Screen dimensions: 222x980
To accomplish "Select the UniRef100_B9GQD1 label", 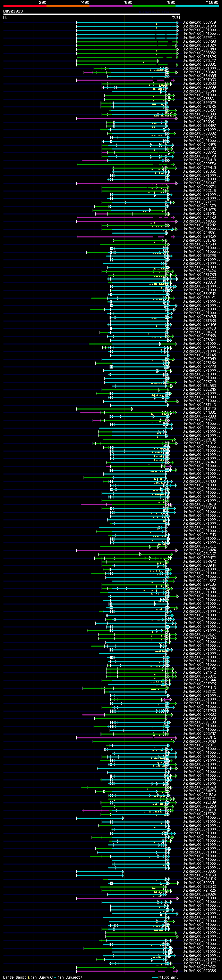I will tap(199, 64).
